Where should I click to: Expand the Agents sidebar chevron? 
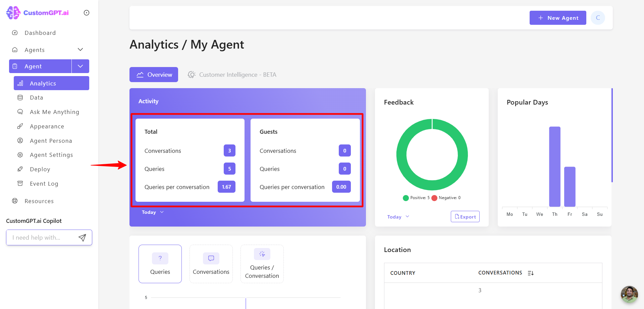point(80,50)
